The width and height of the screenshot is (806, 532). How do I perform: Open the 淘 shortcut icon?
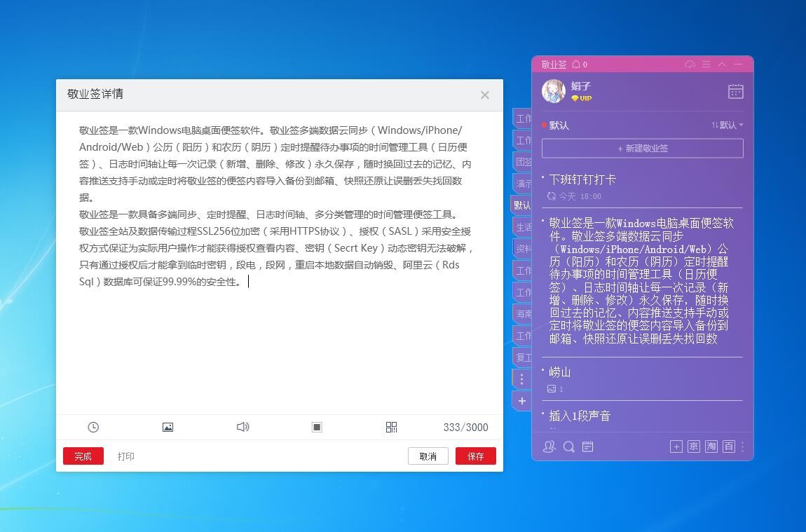(711, 446)
